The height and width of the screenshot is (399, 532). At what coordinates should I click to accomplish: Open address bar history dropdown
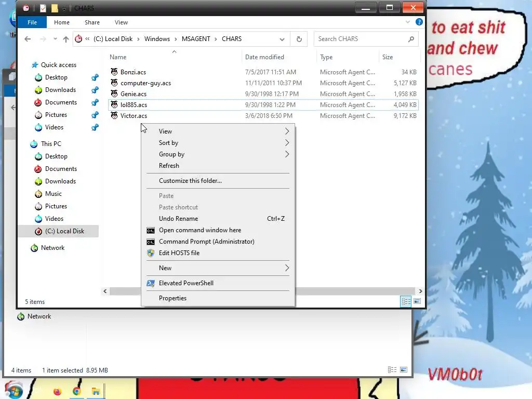point(282,39)
